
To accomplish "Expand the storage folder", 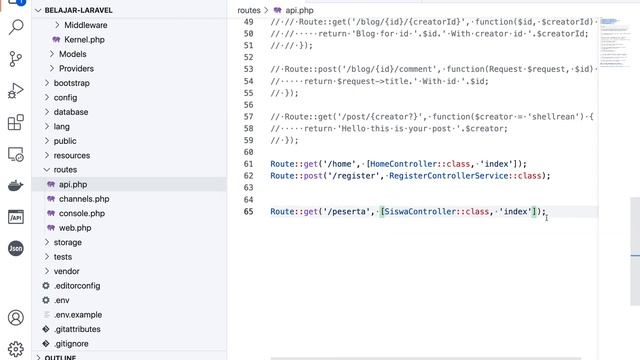I will point(47,242).
